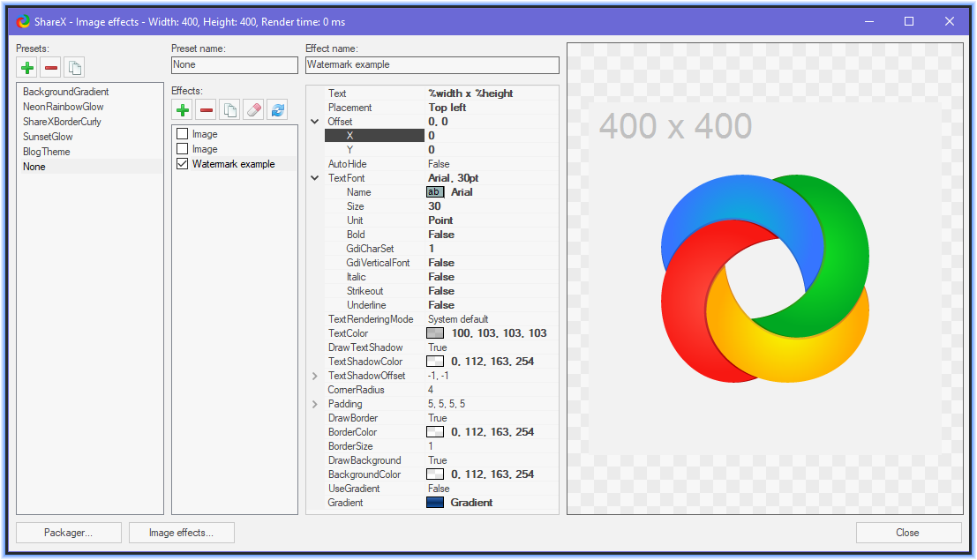Screen dimensions: 977x560
Task: Collapse the Offset property group
Action: coord(315,122)
